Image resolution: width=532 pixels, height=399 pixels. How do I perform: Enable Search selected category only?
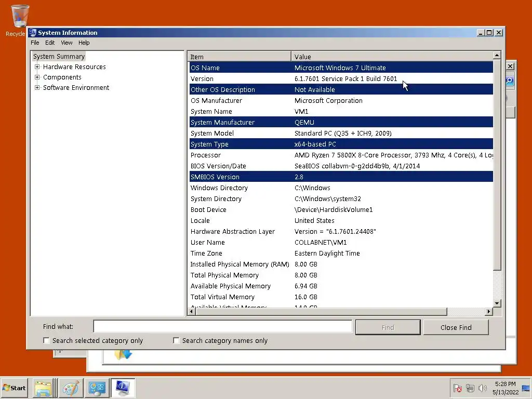(x=46, y=340)
